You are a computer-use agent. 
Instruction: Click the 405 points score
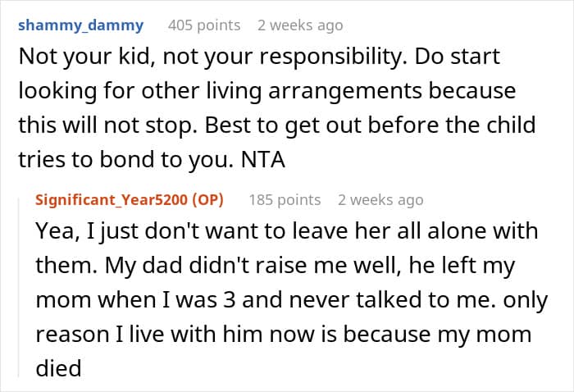(203, 25)
